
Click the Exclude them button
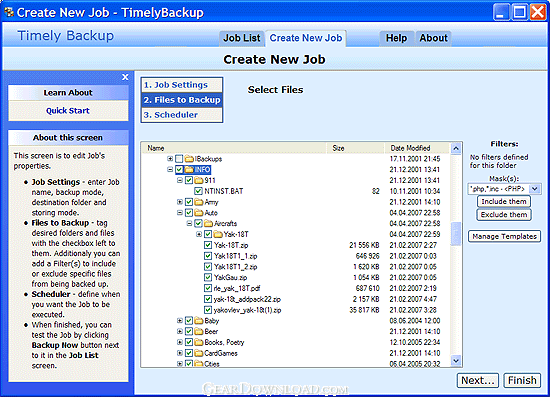pos(504,215)
